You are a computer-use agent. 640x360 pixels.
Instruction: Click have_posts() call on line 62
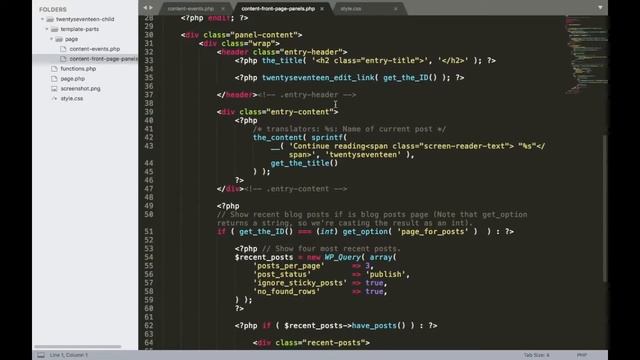(x=378, y=326)
